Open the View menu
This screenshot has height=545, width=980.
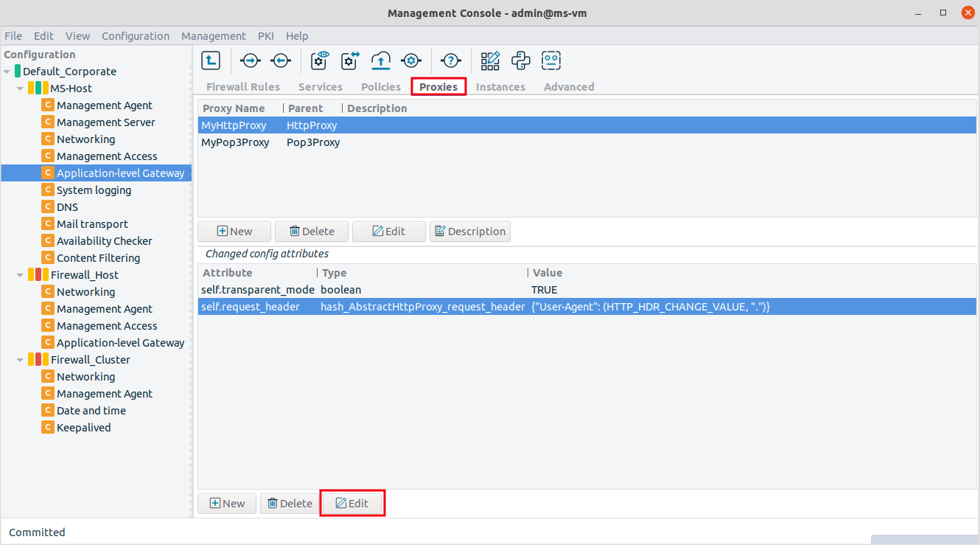pos(77,36)
